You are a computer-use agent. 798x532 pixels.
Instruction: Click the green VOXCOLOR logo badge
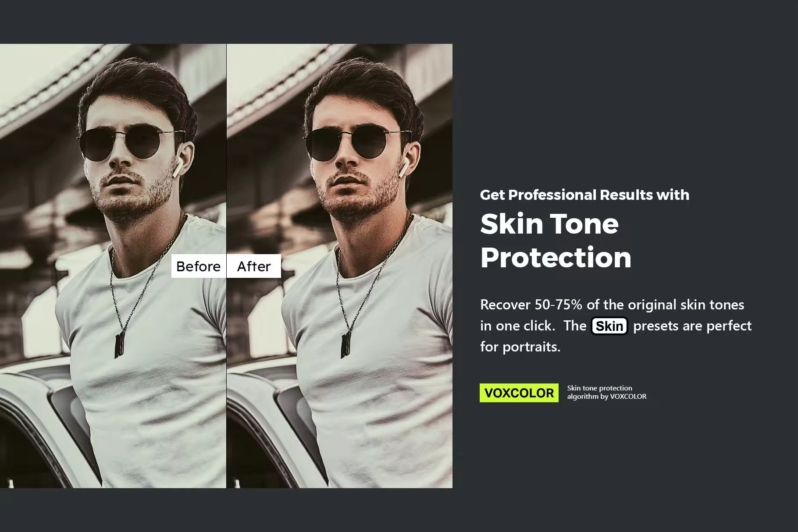point(519,393)
